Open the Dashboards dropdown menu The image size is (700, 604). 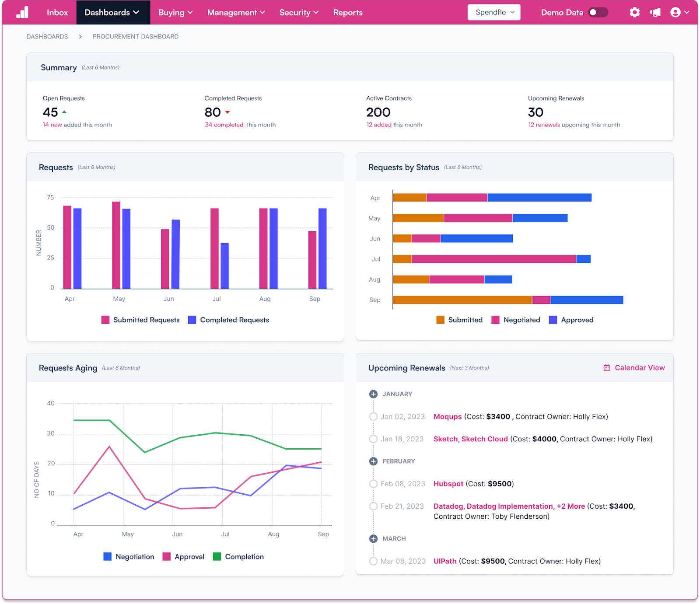click(x=113, y=12)
